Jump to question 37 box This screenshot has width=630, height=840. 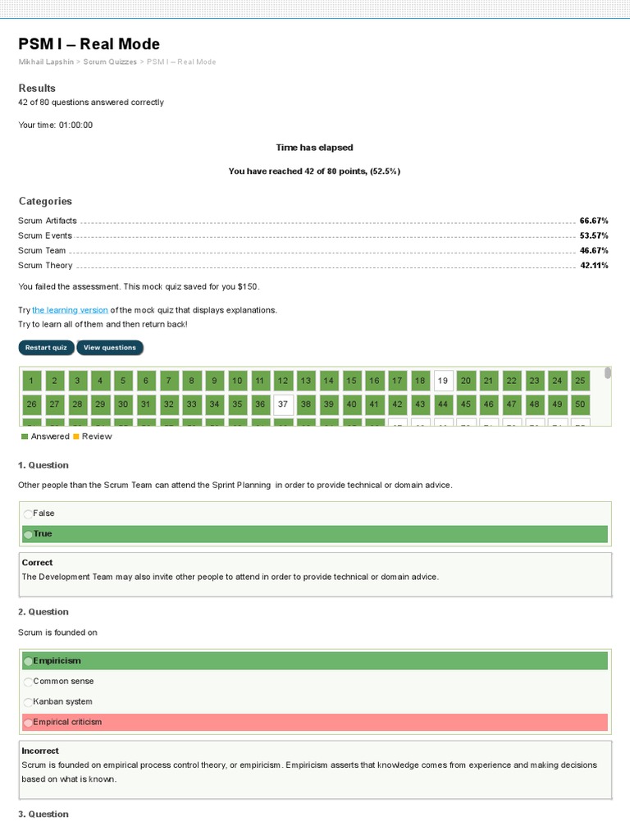point(283,404)
